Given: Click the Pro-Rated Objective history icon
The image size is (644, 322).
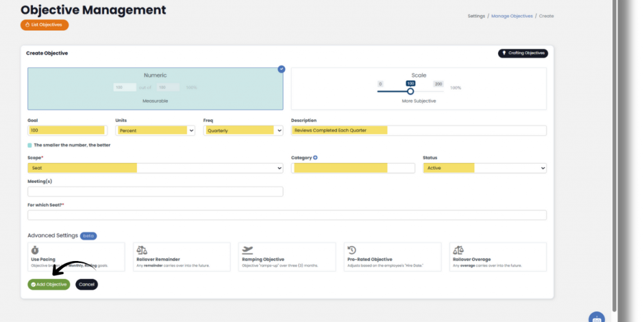Looking at the screenshot, I should 352,250.
